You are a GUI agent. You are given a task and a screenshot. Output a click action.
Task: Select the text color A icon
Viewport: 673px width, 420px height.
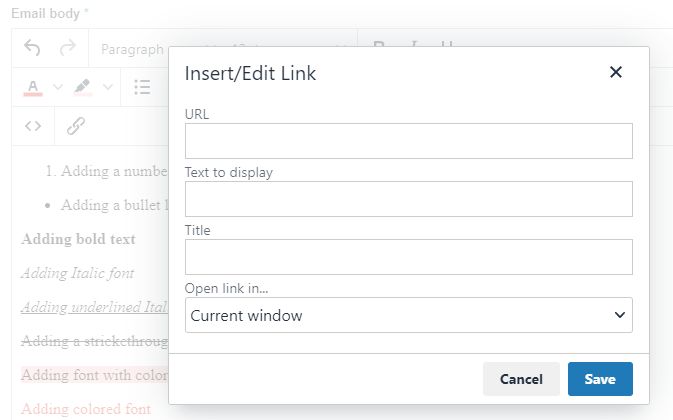(33, 87)
